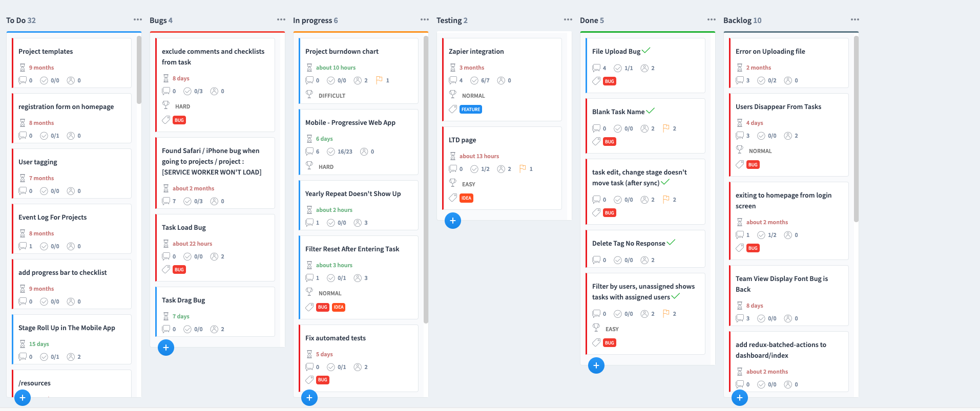Click 'about 2 months' on exiting to homepage card
The width and height of the screenshot is (980, 411).
pos(767,222)
